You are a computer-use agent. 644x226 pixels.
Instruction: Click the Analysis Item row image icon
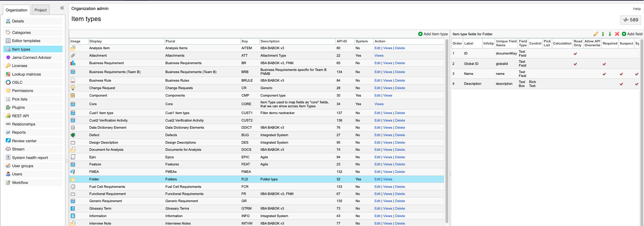(x=73, y=48)
